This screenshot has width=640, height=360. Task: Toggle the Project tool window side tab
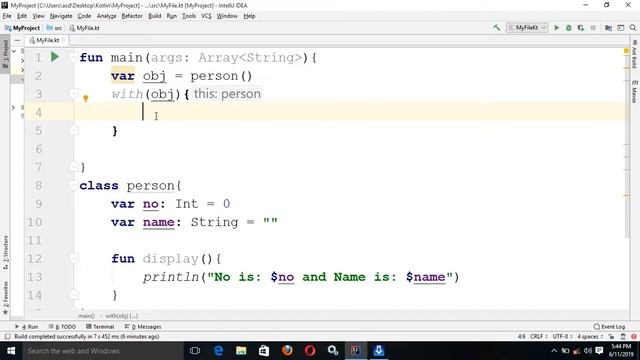coord(5,54)
